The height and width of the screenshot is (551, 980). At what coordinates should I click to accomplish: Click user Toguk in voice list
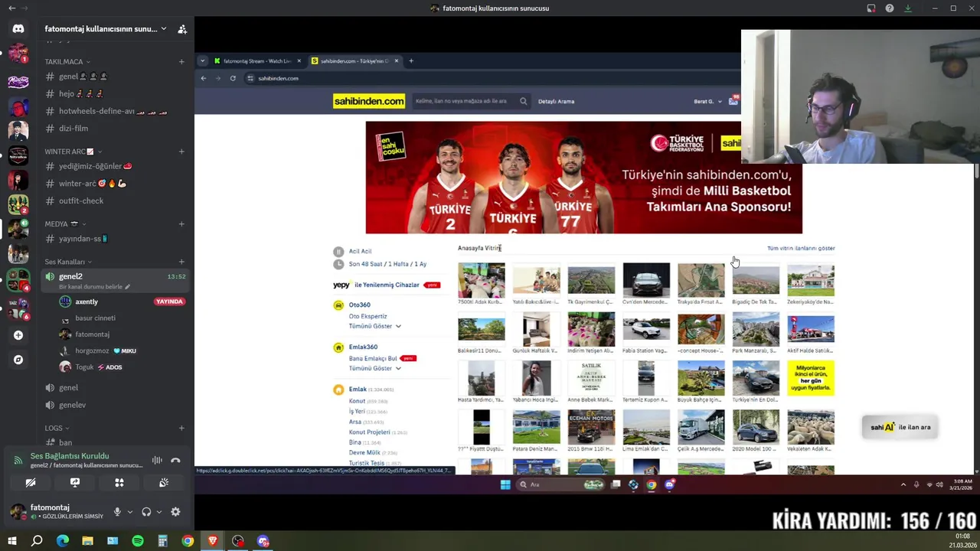pos(84,367)
